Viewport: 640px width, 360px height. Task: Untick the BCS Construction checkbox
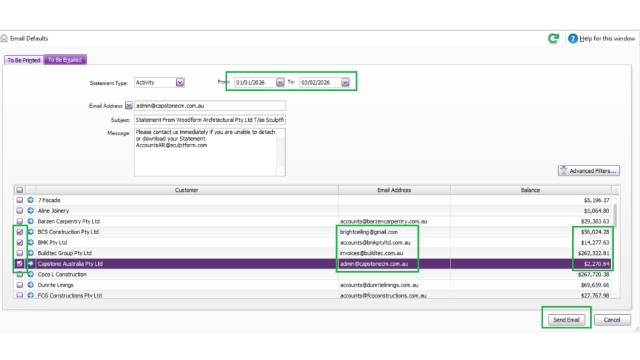click(x=20, y=232)
